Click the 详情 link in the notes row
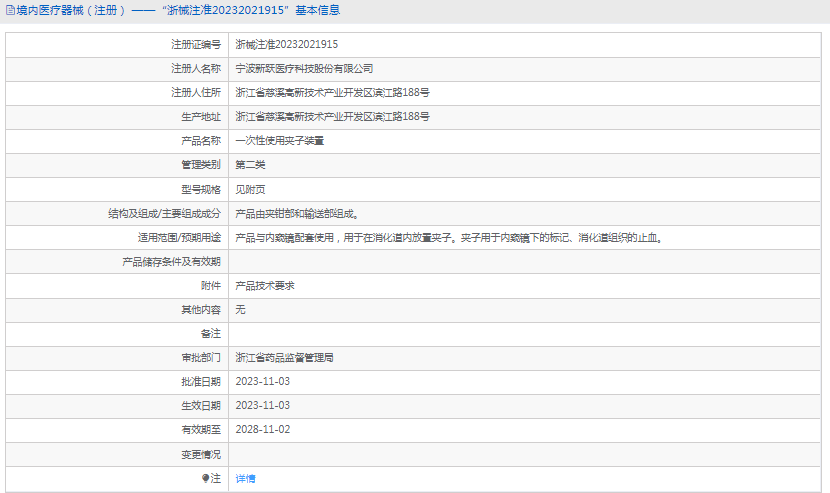This screenshot has width=830, height=493. [x=245, y=479]
